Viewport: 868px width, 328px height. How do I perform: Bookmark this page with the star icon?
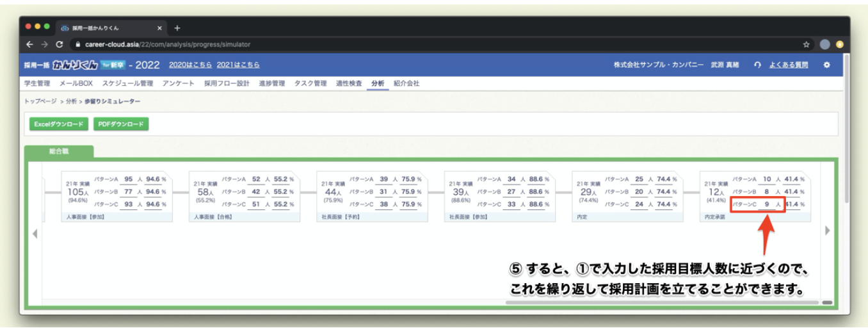coord(807,44)
